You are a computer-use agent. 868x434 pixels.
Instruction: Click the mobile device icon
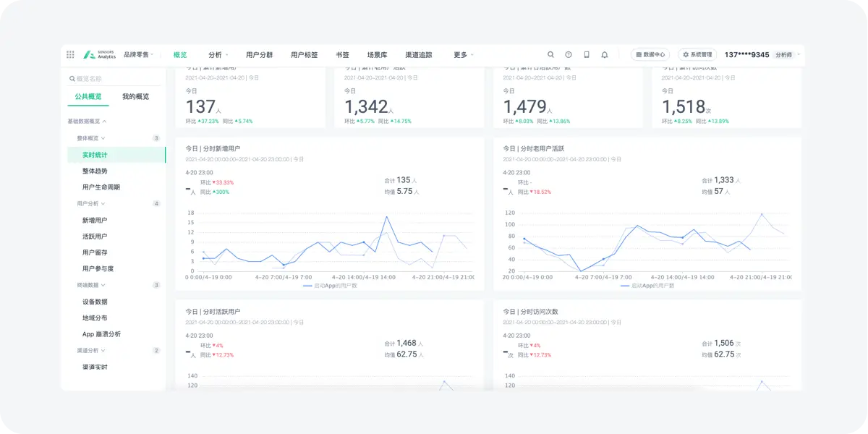[x=587, y=54]
